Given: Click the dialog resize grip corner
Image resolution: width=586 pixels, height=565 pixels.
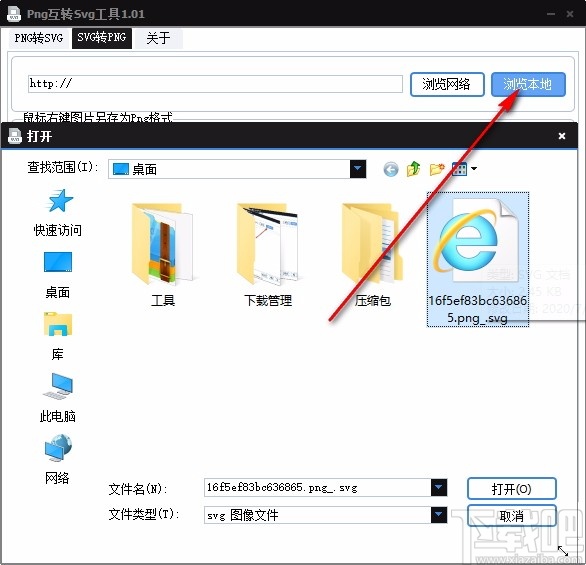Looking at the screenshot, I should pos(563,550).
